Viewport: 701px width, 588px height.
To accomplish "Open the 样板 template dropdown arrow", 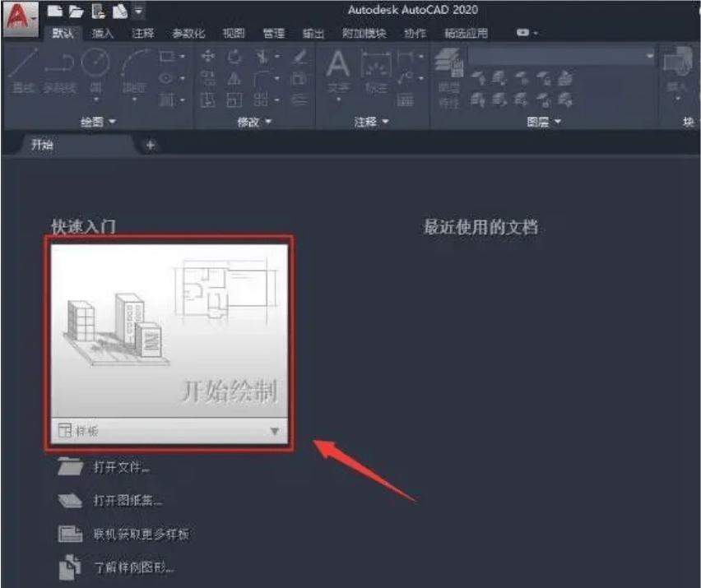I will [x=275, y=431].
